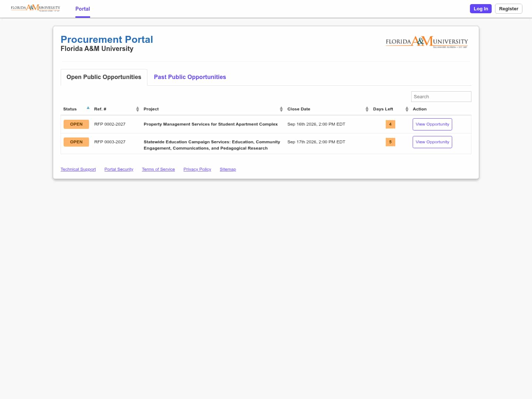Sort table by Close Date column
Image resolution: width=532 pixels, height=399 pixels.
click(367, 109)
